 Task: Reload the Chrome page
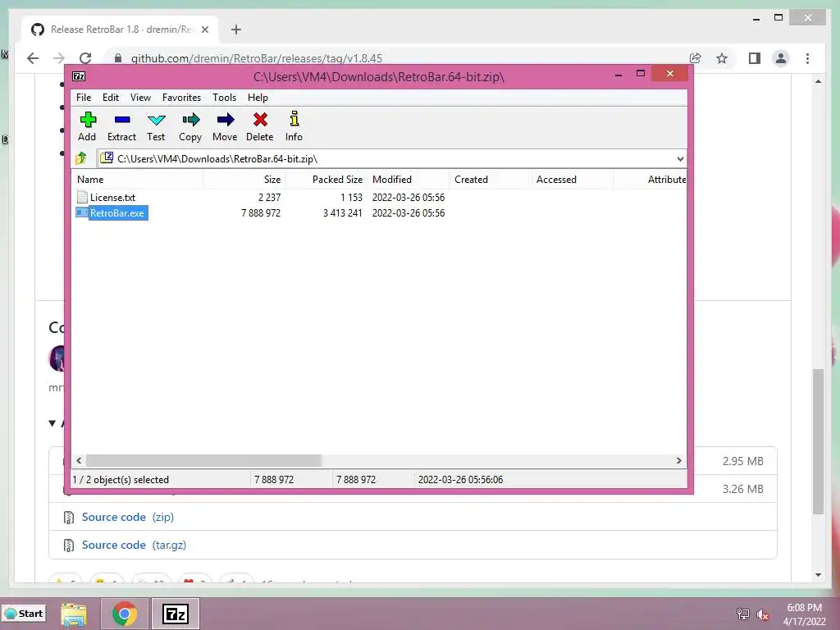[x=85, y=58]
